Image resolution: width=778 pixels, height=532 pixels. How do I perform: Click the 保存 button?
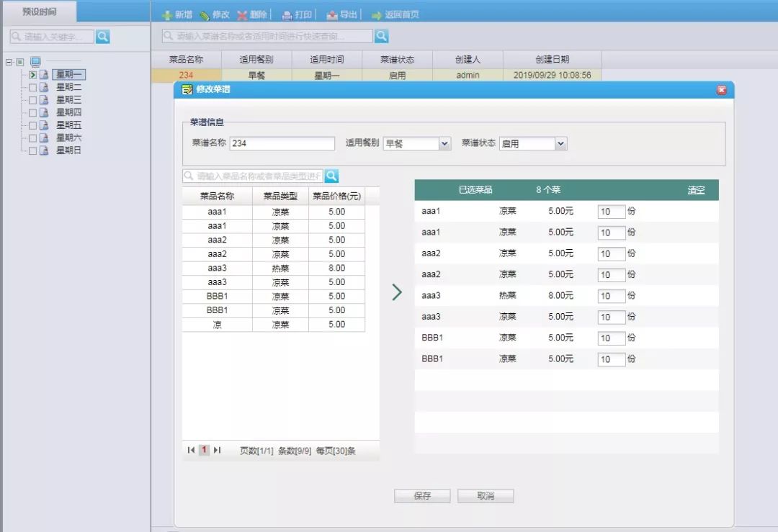(x=422, y=496)
